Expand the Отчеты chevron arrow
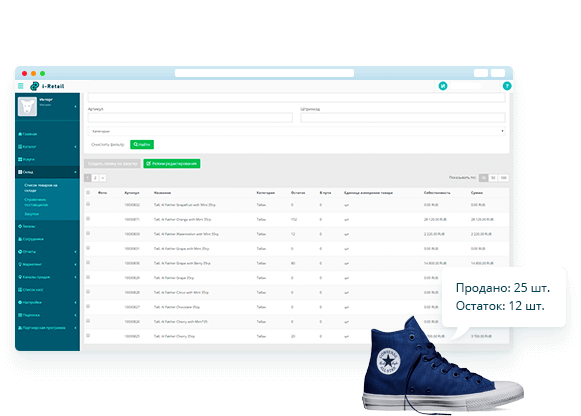The width and height of the screenshot is (581, 416). click(x=75, y=252)
